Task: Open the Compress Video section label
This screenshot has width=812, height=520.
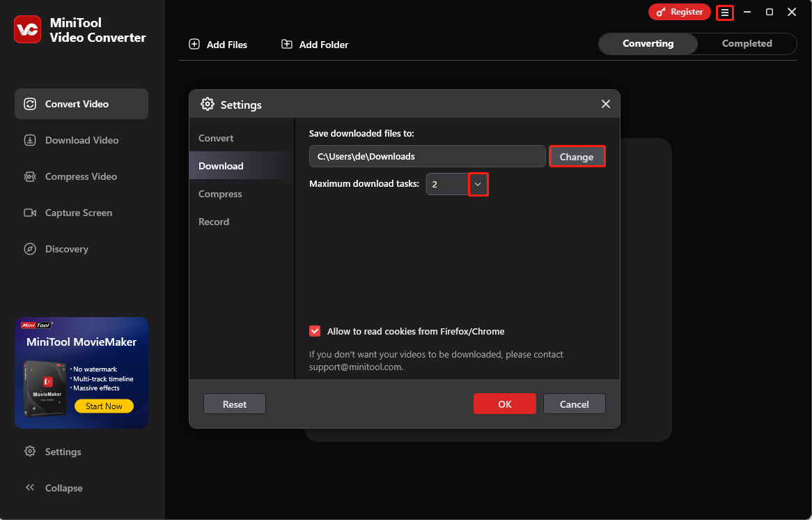Action: (81, 176)
